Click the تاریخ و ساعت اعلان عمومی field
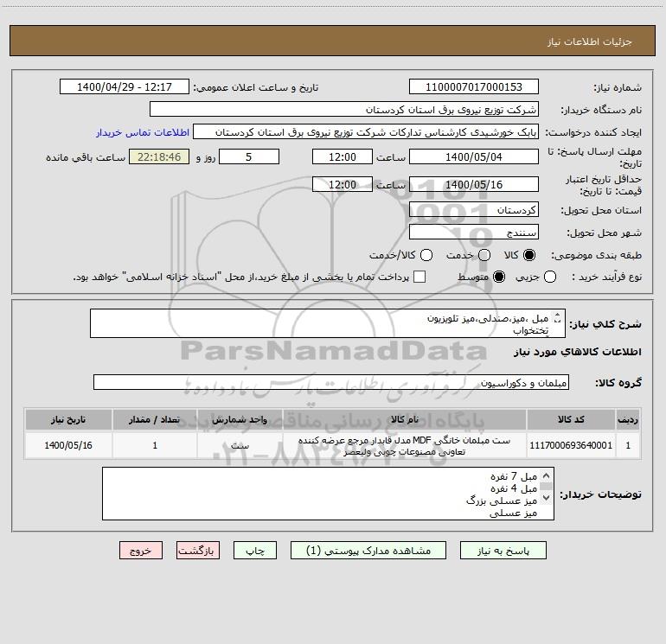The image size is (666, 644). point(124,87)
